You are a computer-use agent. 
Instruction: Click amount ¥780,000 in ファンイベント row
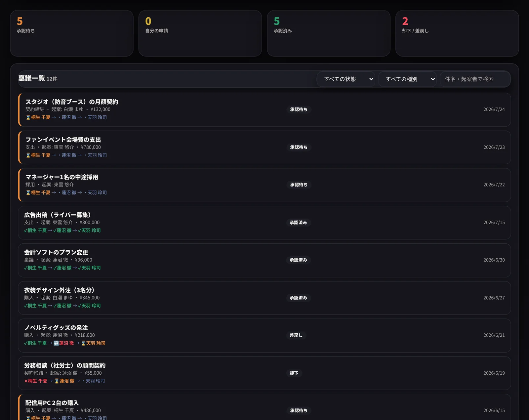[x=91, y=147]
